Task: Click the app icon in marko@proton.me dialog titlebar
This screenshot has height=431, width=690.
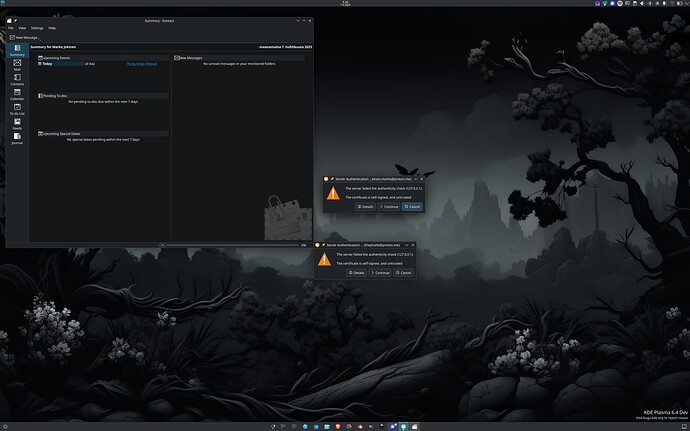Action: (x=326, y=179)
